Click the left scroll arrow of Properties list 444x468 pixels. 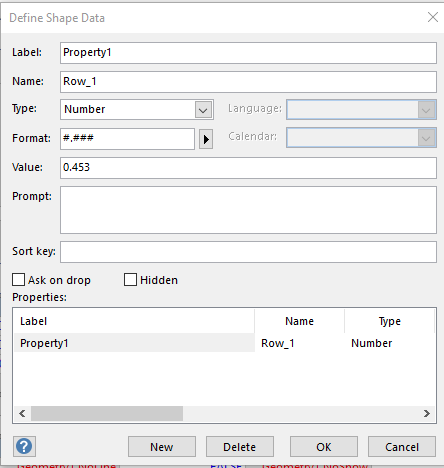22,413
